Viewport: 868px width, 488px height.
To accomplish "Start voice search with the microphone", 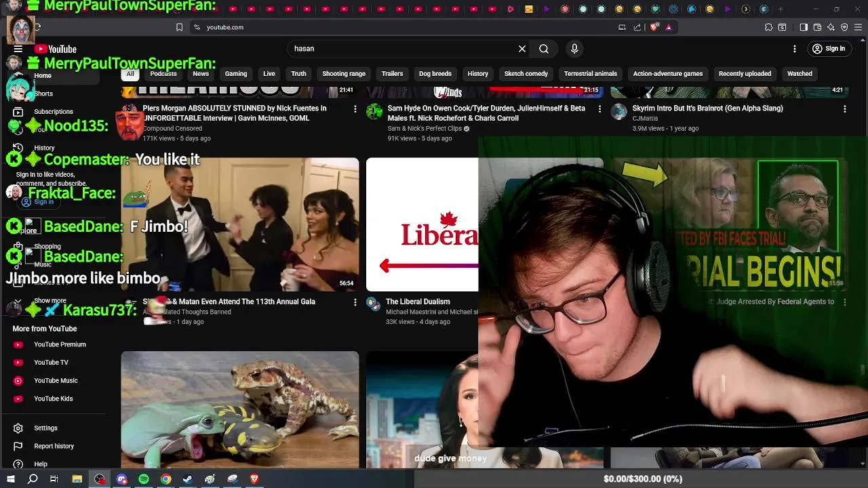I will click(574, 49).
